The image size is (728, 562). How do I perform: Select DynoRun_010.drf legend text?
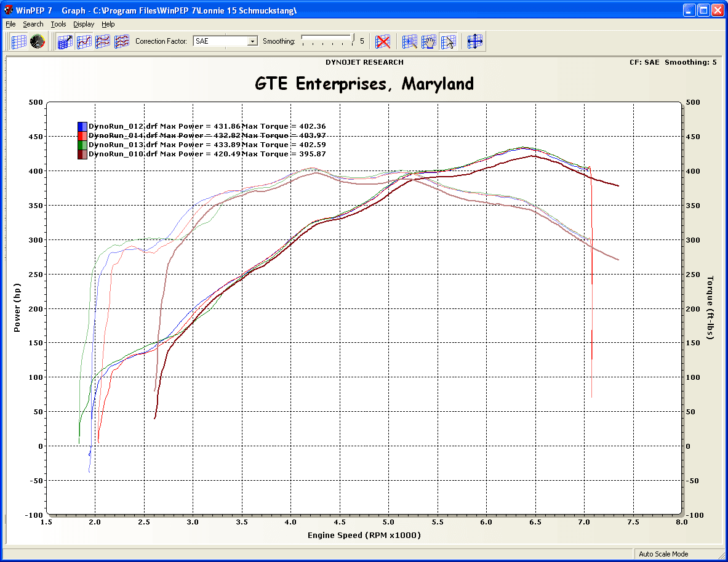[123, 155]
